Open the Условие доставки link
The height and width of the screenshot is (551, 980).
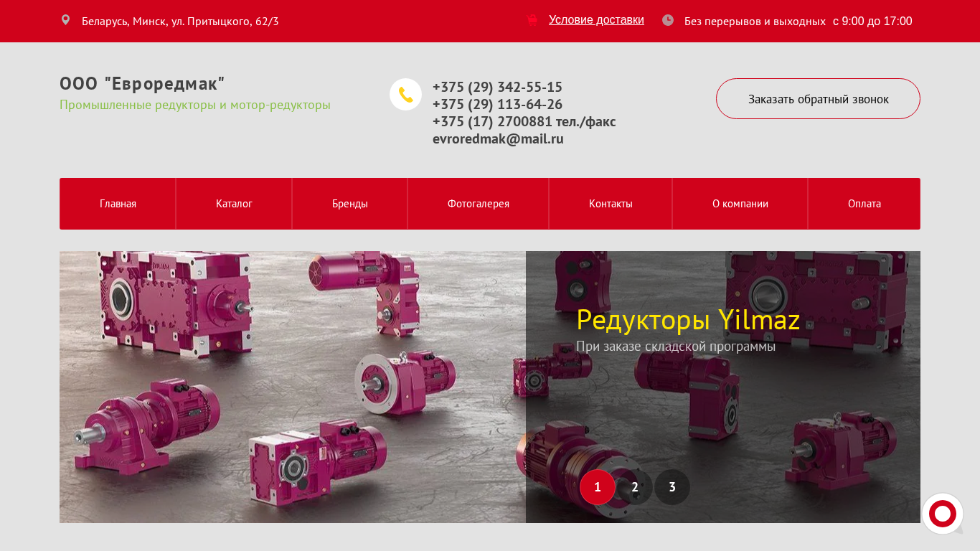(596, 20)
